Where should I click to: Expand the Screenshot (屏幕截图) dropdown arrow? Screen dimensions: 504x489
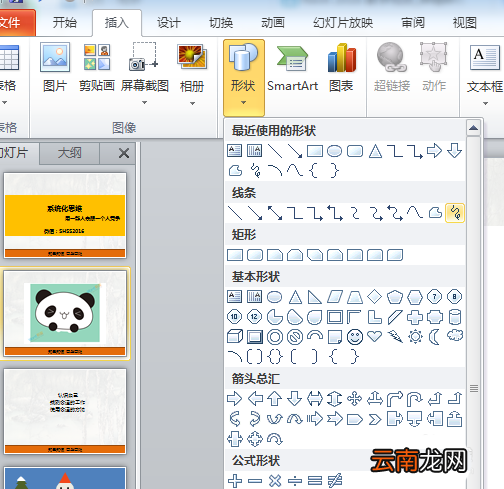pos(144,102)
